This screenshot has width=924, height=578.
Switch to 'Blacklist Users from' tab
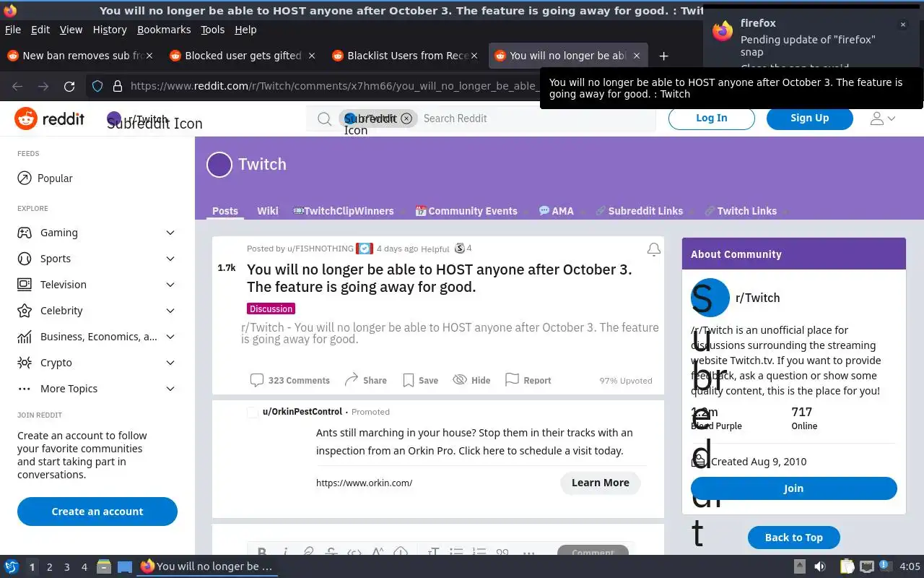(406, 56)
